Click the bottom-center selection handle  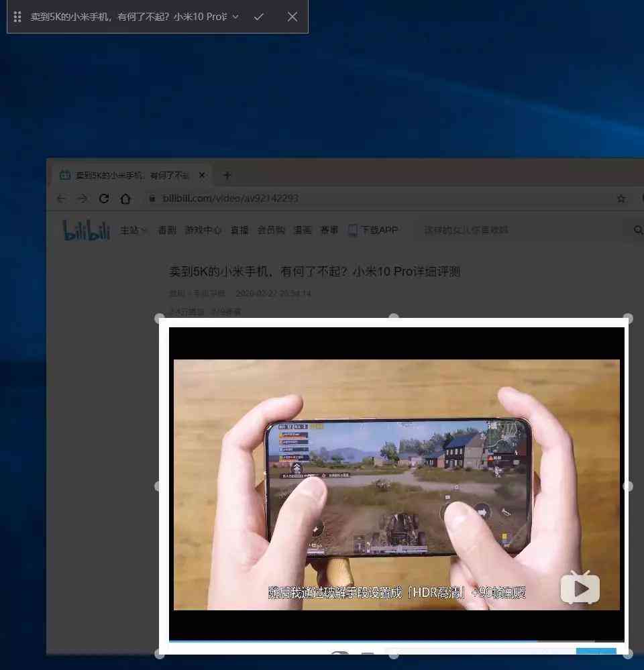(x=394, y=654)
